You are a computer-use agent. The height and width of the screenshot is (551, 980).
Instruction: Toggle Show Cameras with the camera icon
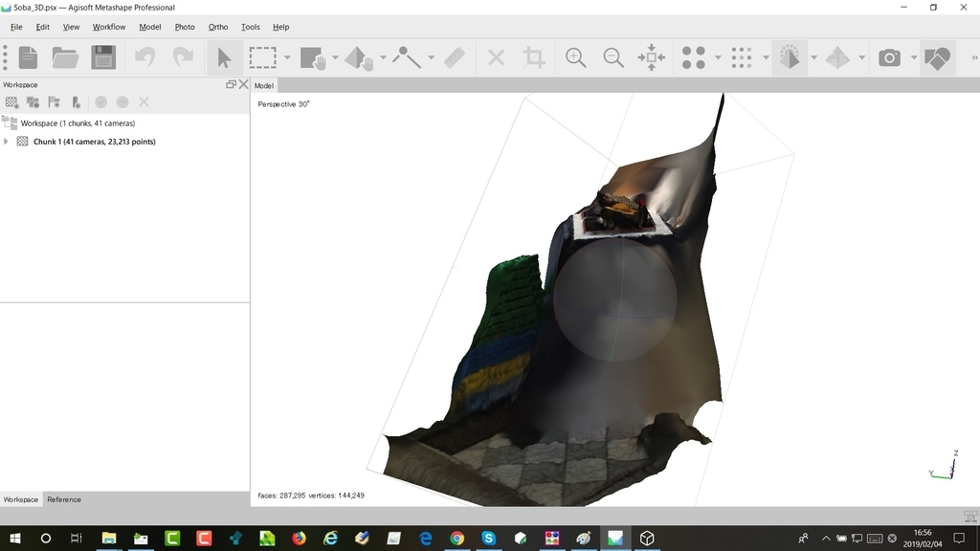click(889, 57)
